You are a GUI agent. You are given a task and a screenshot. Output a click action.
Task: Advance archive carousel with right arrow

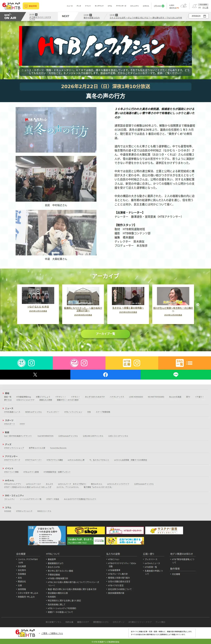point(198,304)
